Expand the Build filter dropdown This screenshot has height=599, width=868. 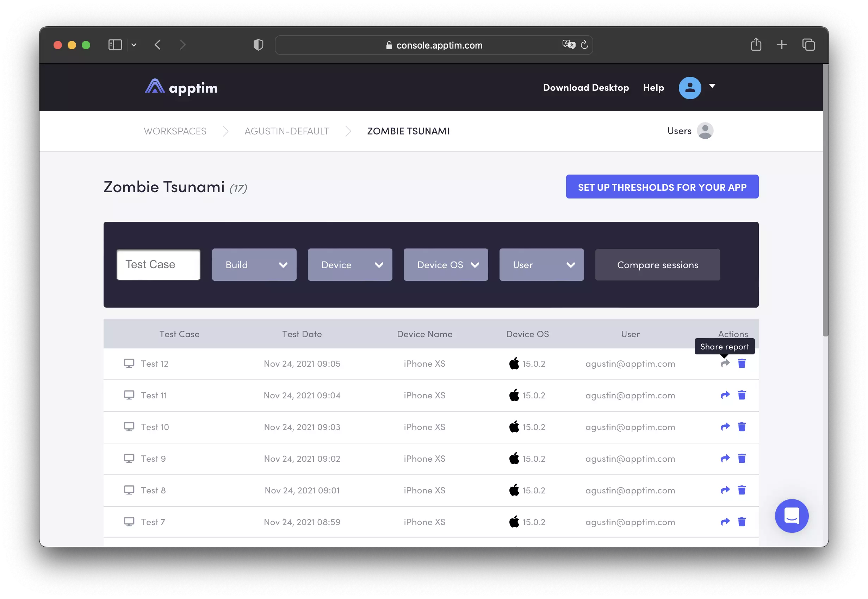coord(254,265)
